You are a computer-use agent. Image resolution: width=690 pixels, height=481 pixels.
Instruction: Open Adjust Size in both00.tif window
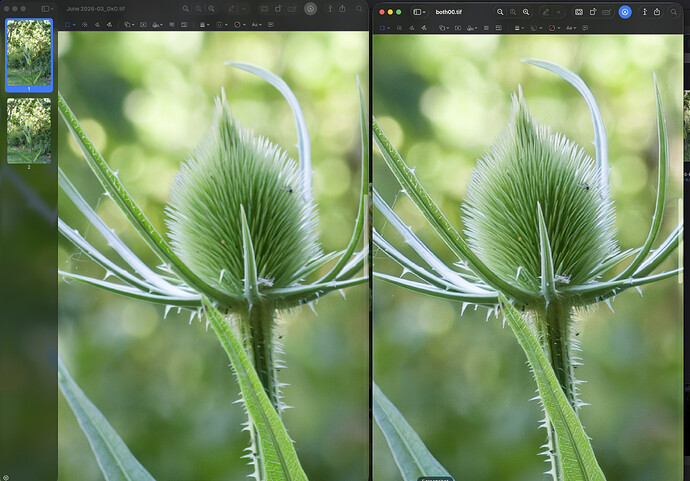(x=499, y=28)
